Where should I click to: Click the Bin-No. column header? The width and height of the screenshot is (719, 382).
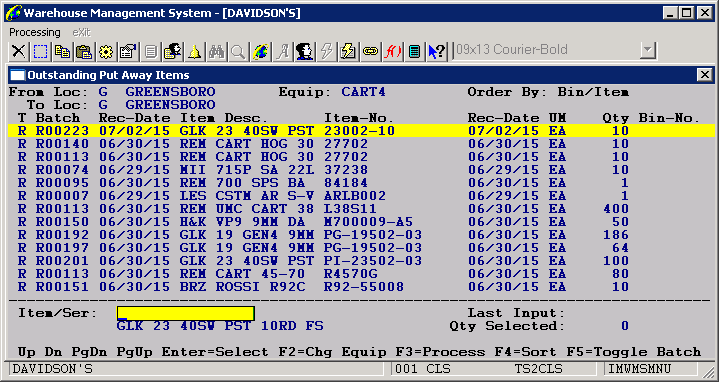[669, 118]
